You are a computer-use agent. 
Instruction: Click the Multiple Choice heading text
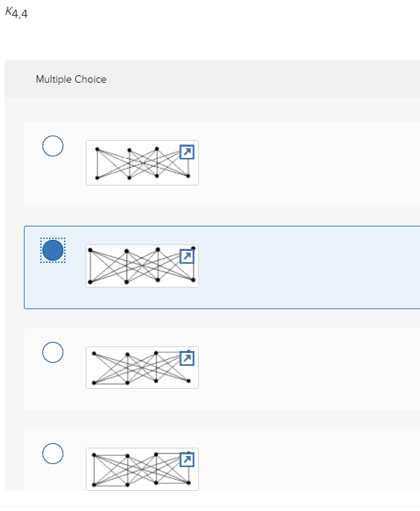click(x=71, y=79)
